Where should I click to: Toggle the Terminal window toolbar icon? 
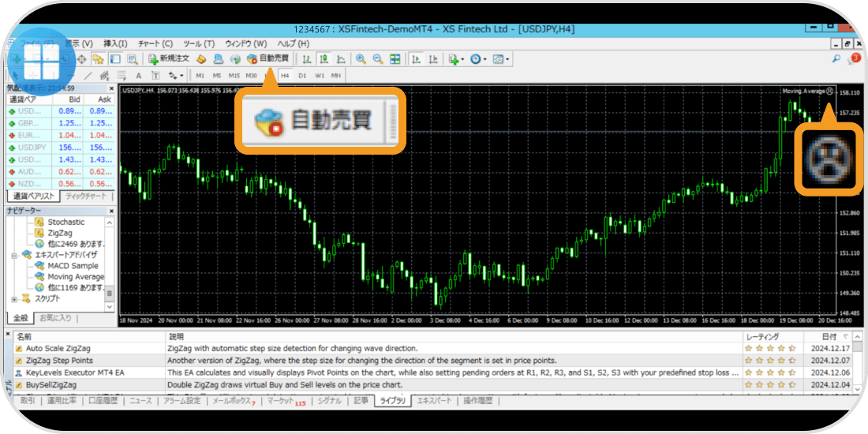point(115,58)
